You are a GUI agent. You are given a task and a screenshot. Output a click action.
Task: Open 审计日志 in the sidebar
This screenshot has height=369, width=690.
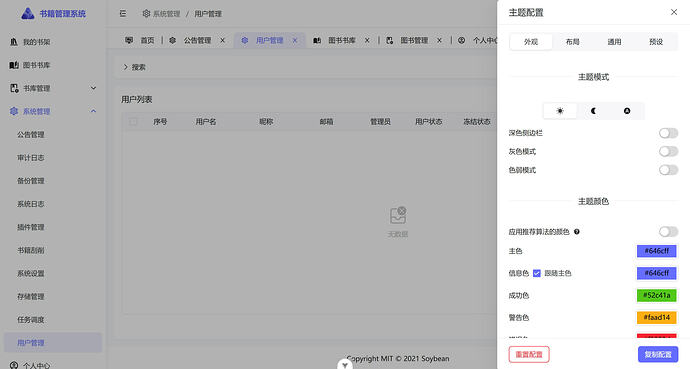point(53,157)
